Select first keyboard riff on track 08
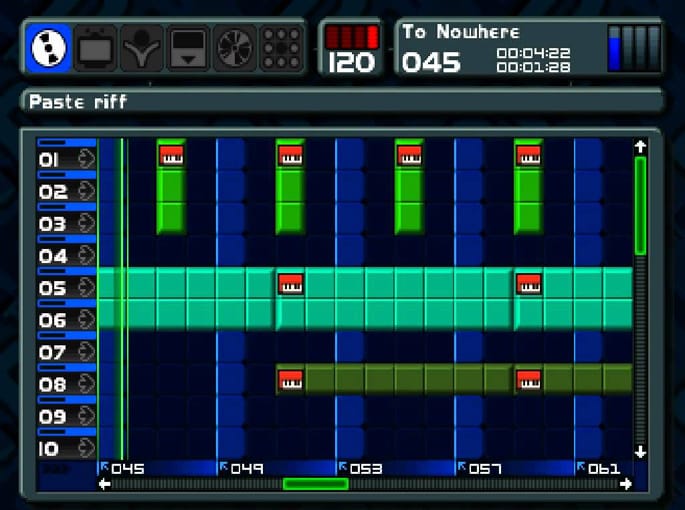Viewport: 685px width, 510px height. click(x=291, y=380)
